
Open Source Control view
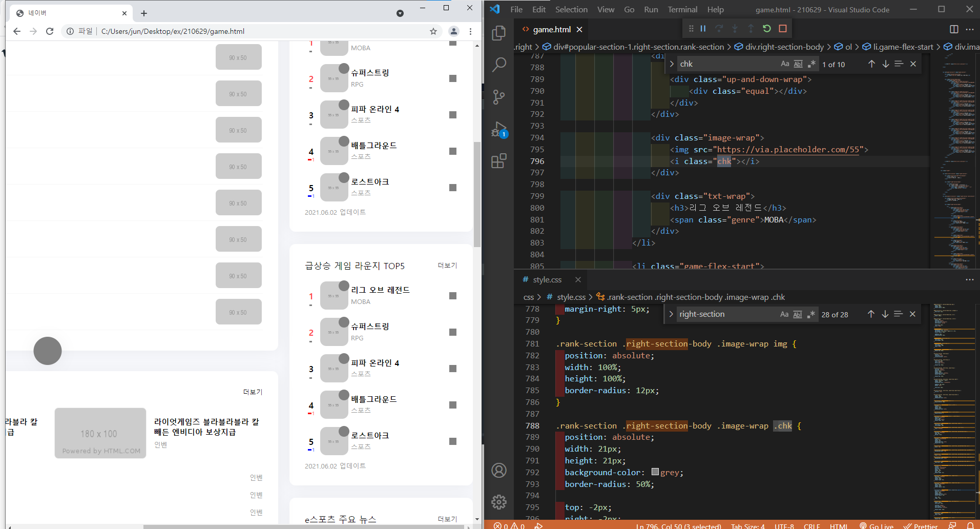coord(498,97)
